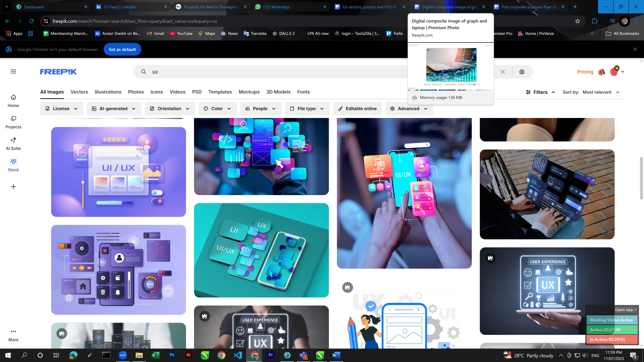Expand the People filter dropdown

261,109
